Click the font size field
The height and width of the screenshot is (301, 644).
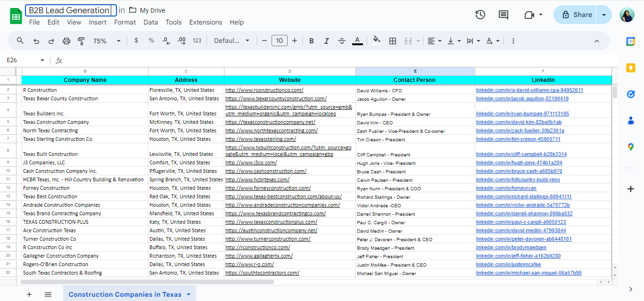click(x=280, y=41)
